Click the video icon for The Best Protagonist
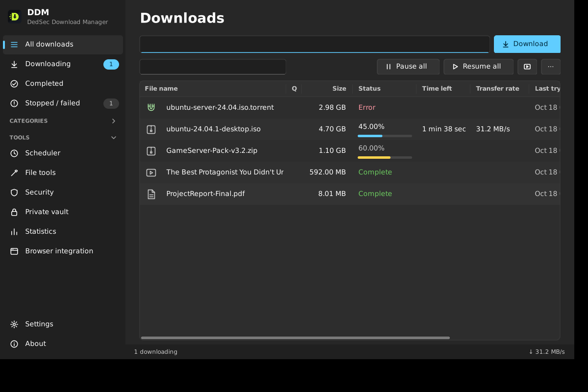The height and width of the screenshot is (392, 588). [x=151, y=172]
